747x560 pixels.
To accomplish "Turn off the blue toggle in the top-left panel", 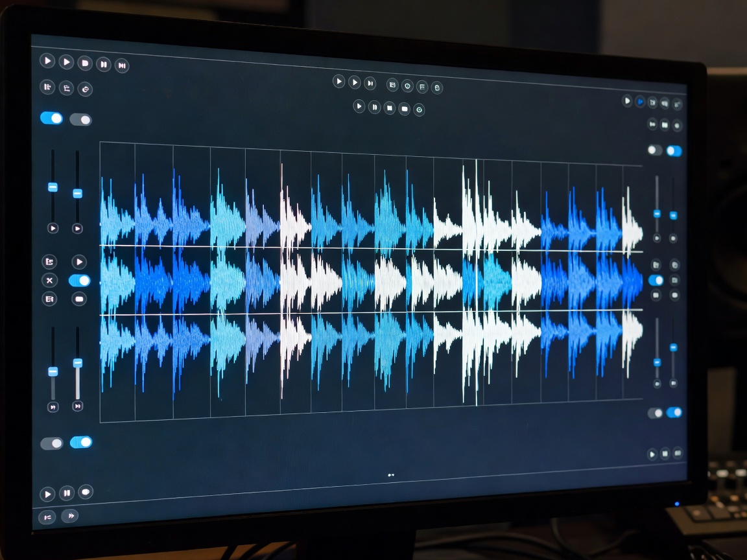I will (51, 118).
